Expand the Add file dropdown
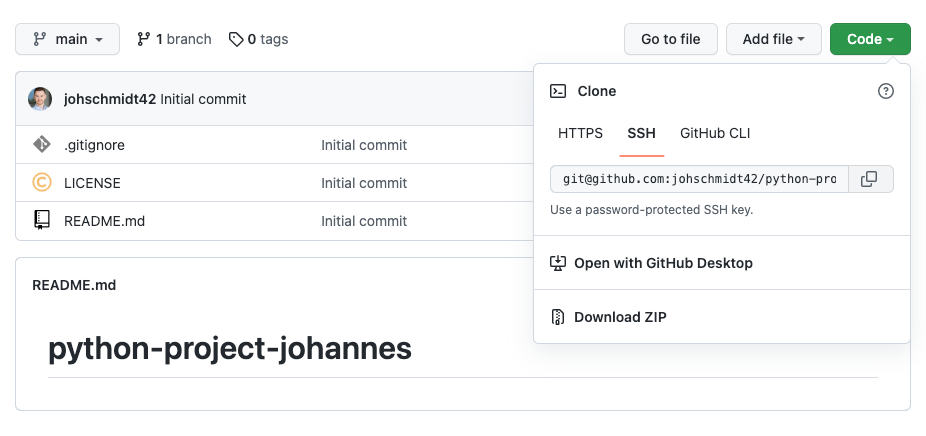Image resolution: width=926 pixels, height=436 pixels. (x=773, y=39)
